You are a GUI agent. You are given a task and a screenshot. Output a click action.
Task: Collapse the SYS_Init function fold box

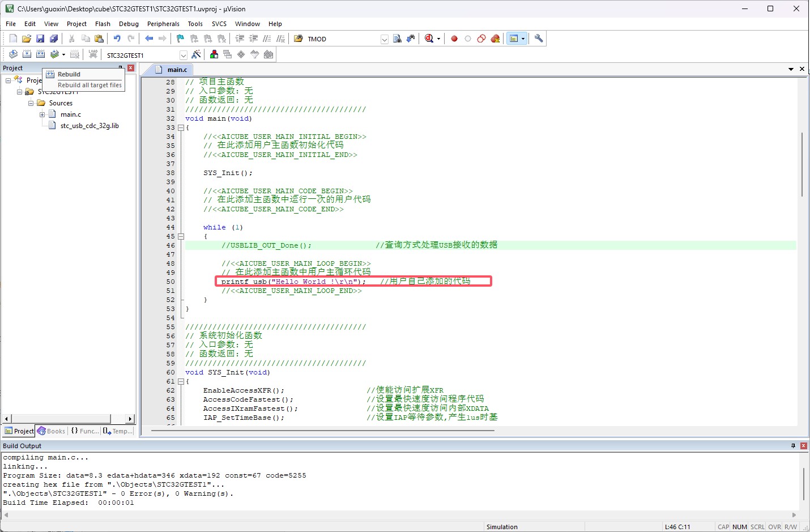[x=181, y=381]
